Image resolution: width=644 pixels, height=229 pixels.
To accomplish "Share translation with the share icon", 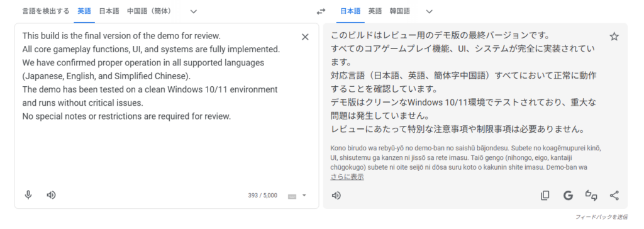I will coord(614,195).
